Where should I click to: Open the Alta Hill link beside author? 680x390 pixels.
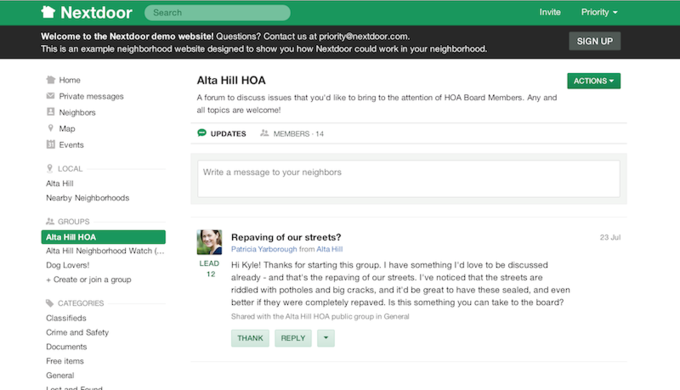330,249
